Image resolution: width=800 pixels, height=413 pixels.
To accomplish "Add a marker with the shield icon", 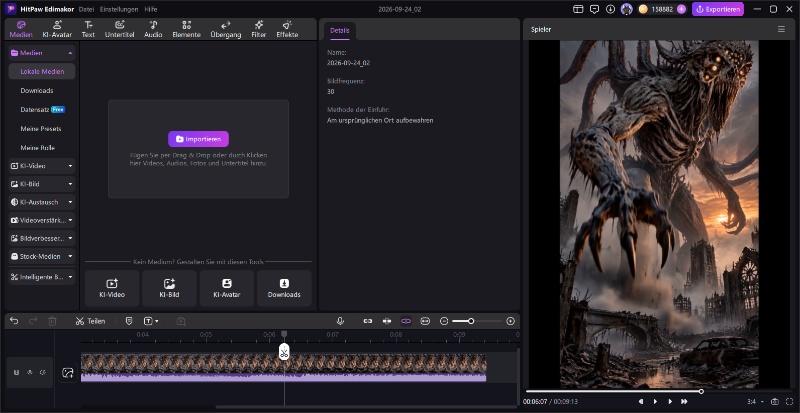I will (129, 321).
